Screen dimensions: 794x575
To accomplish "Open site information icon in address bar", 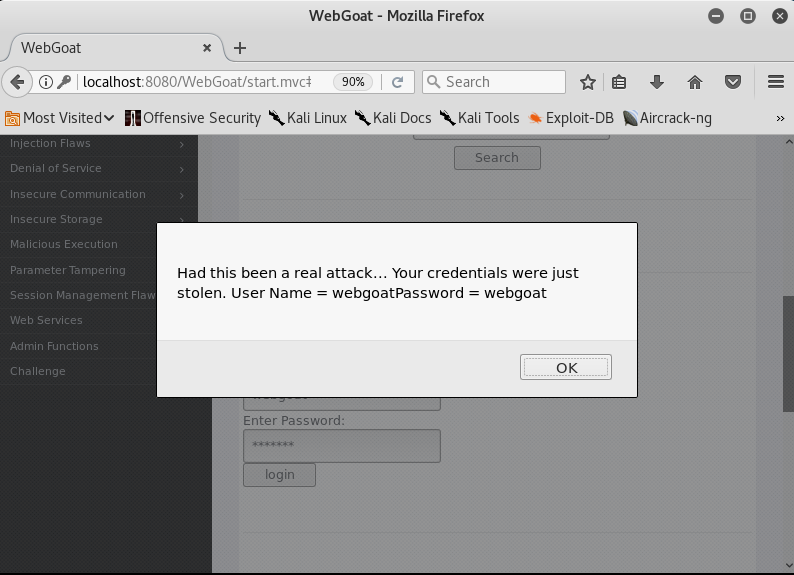I will [46, 82].
